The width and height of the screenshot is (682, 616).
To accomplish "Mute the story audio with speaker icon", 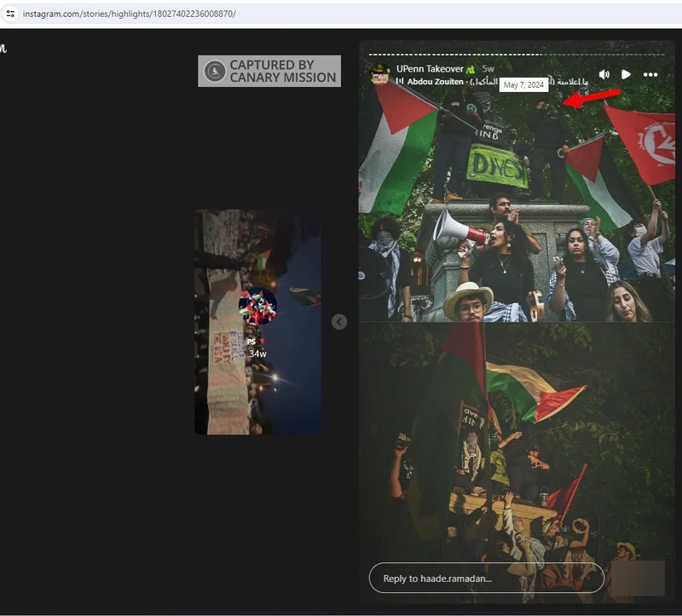I will [x=604, y=75].
